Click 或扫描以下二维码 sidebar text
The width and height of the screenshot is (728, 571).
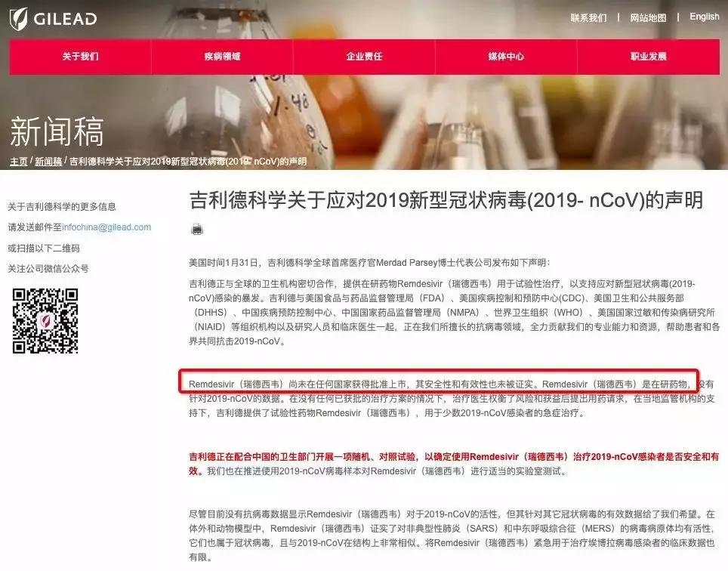[x=44, y=248]
